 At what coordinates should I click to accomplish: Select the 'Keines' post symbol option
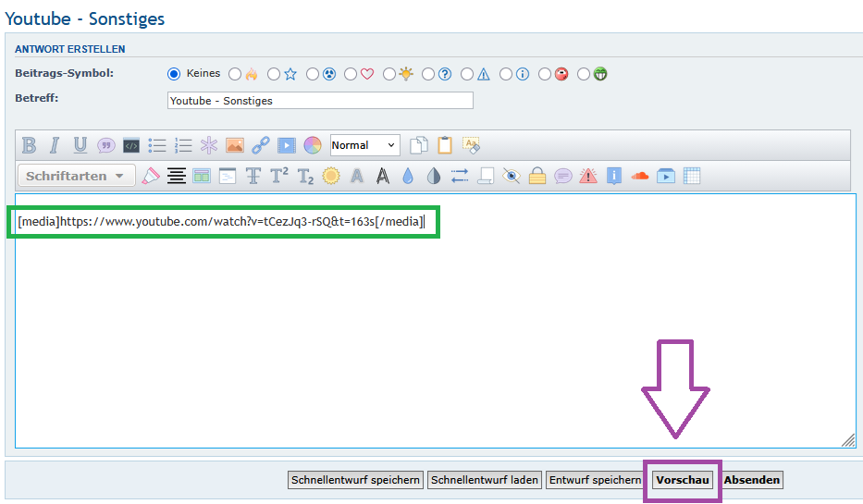tap(173, 74)
